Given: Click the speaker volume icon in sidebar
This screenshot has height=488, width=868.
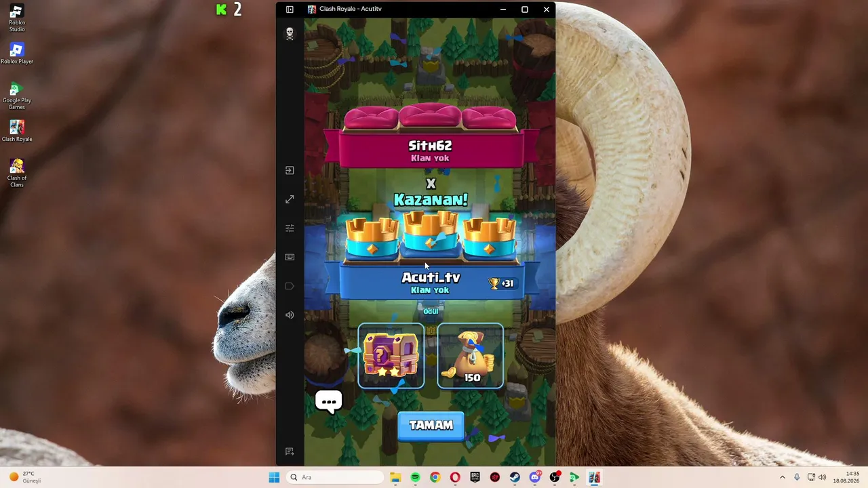Looking at the screenshot, I should (x=290, y=314).
